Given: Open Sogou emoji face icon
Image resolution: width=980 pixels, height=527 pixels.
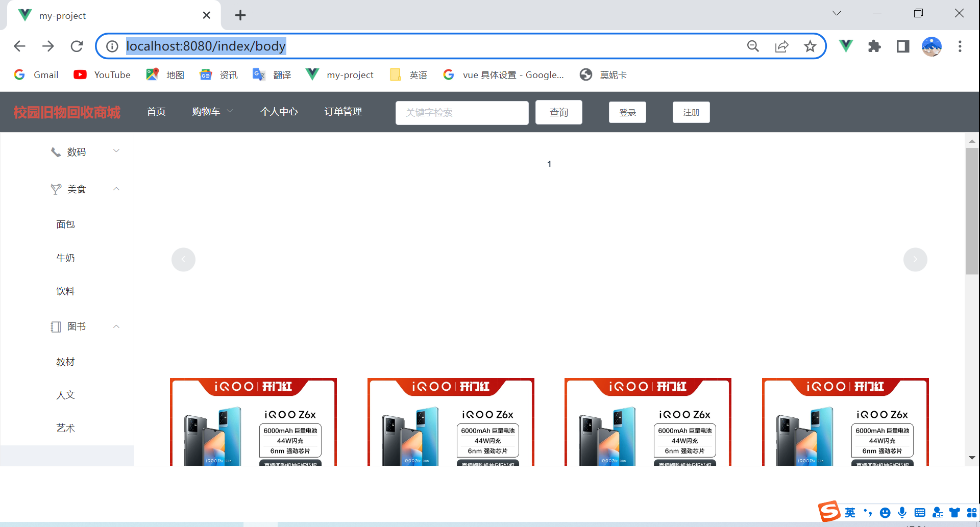Looking at the screenshot, I should point(885,513).
